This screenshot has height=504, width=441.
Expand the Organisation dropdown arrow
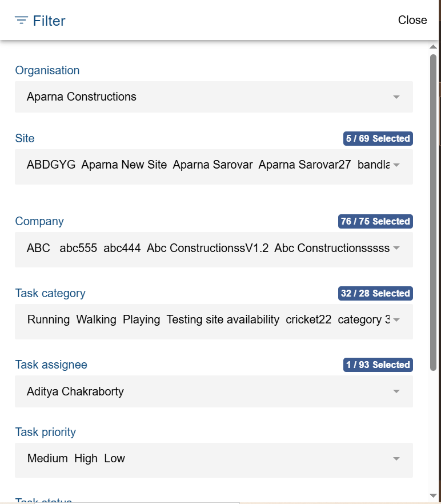click(x=396, y=97)
